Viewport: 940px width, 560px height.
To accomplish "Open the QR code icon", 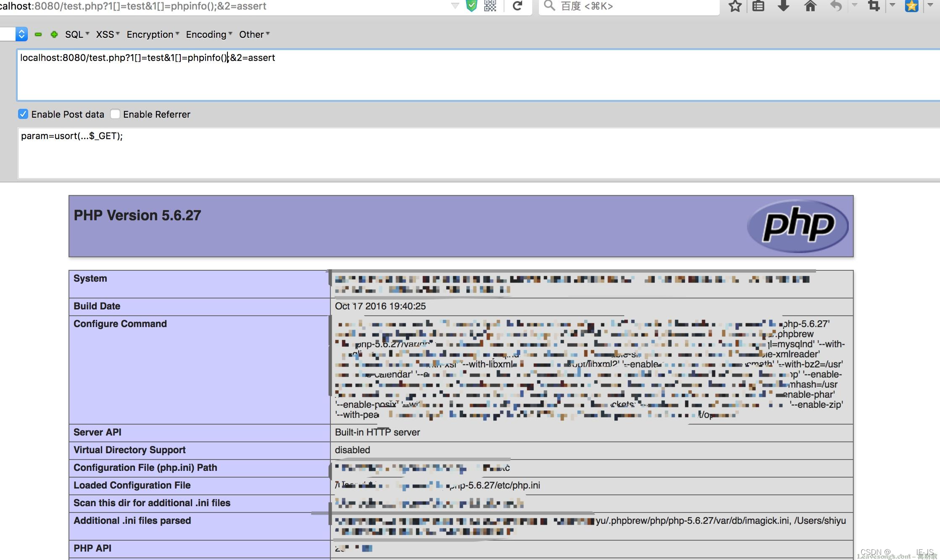I will tap(490, 6).
